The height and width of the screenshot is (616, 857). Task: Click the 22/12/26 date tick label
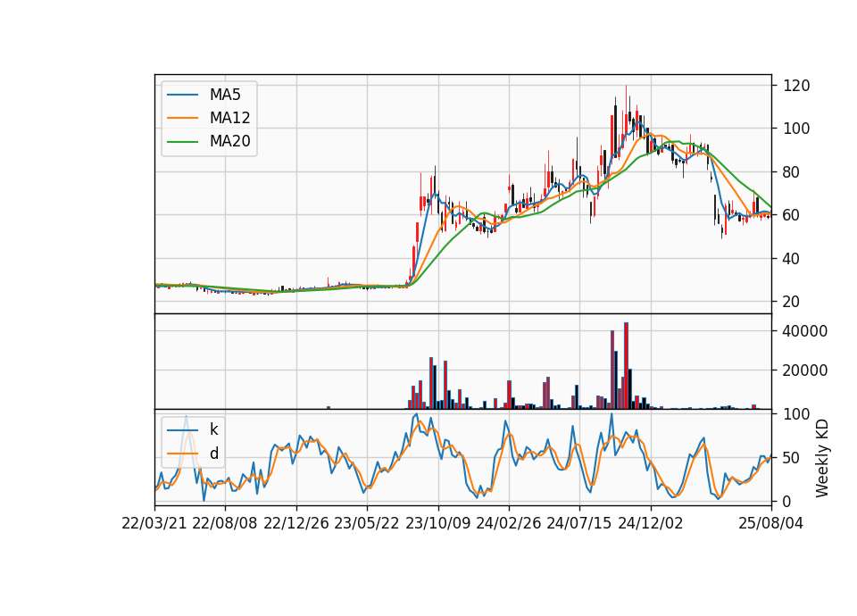[296, 523]
